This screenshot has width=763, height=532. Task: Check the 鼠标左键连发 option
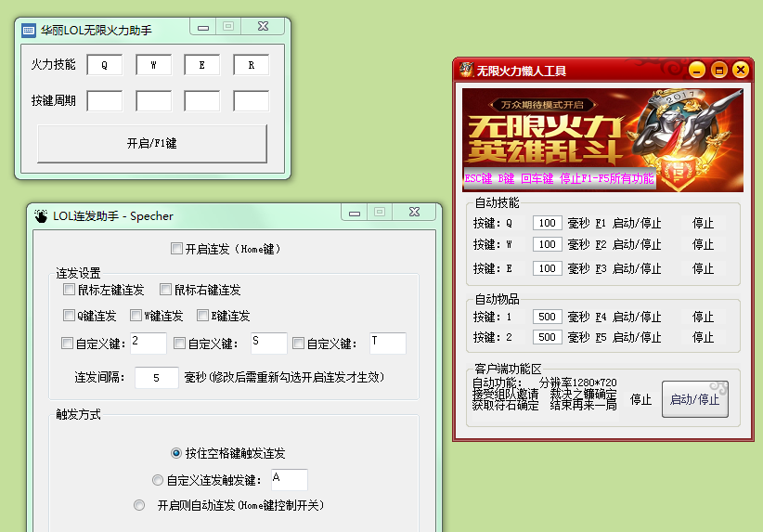pyautogui.click(x=70, y=290)
